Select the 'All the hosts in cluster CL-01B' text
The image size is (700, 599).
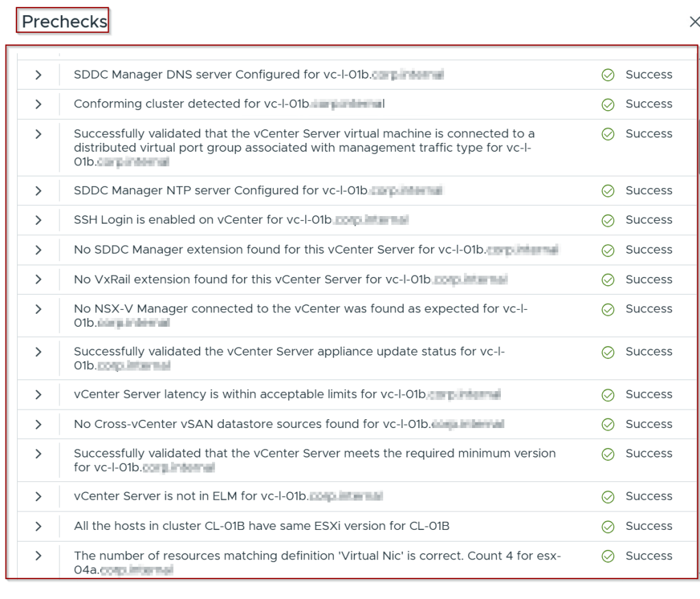[x=261, y=527]
